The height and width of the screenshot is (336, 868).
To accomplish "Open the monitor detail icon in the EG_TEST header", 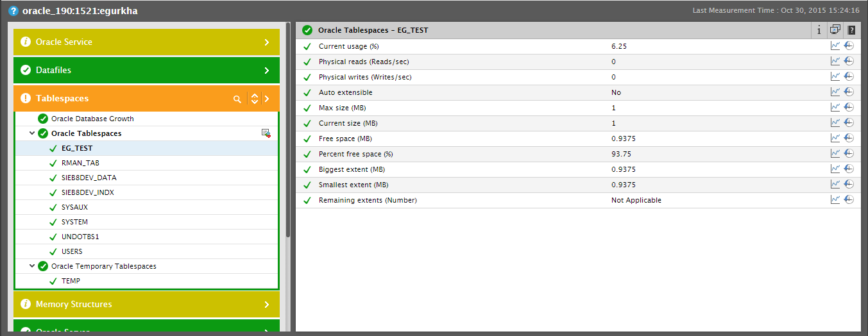I will pyautogui.click(x=835, y=29).
